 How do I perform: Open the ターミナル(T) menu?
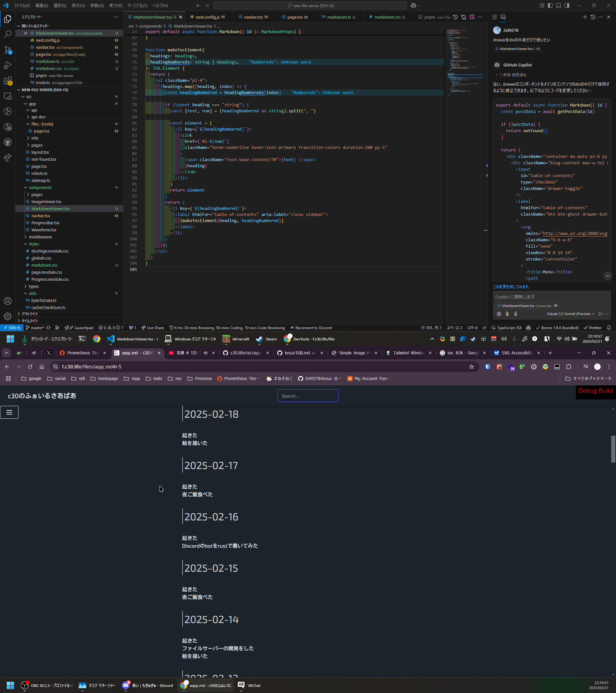click(x=137, y=5)
